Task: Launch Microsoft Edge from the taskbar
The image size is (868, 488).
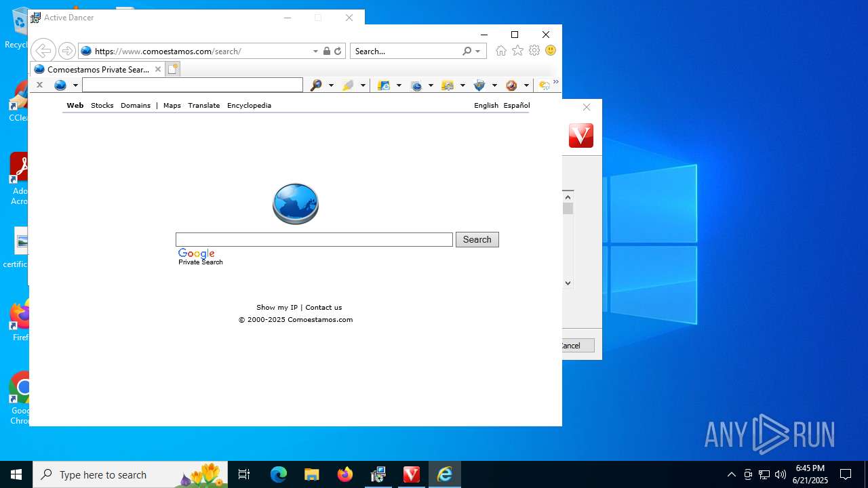Action: (279, 474)
